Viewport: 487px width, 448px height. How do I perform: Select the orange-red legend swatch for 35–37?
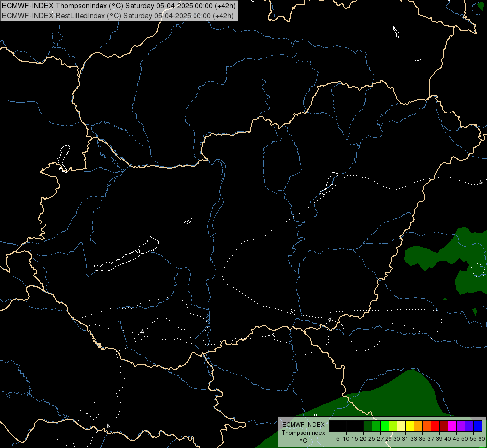coord(427,426)
